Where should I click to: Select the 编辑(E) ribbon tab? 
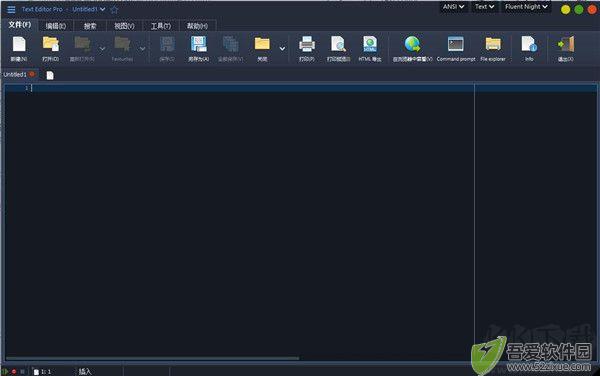[56, 26]
